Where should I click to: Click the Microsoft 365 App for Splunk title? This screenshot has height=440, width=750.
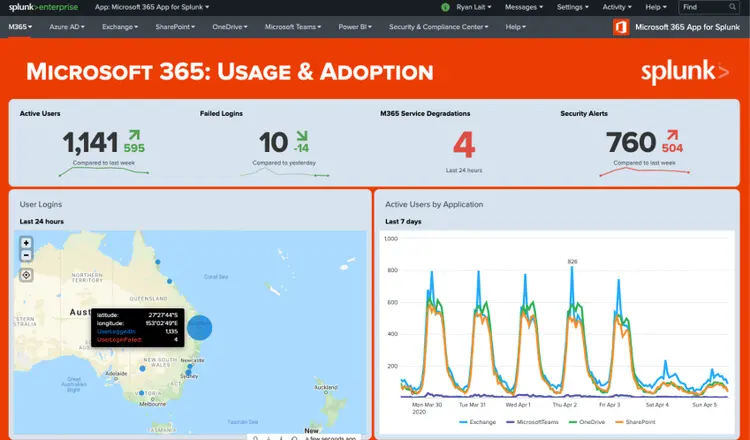pos(687,27)
